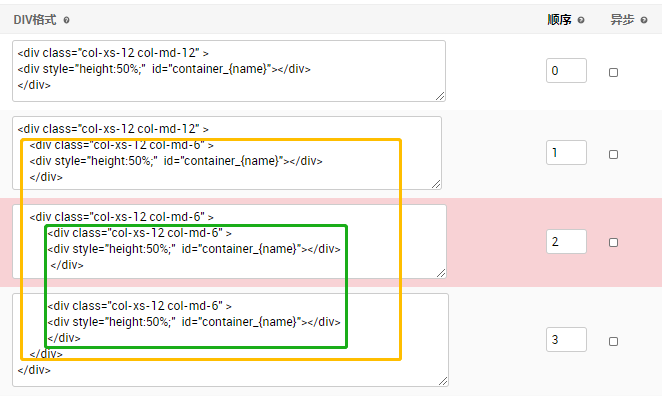The height and width of the screenshot is (396, 662).
Task: Click the DIV格式 textarea in the order 3 row
Action: 230,340
